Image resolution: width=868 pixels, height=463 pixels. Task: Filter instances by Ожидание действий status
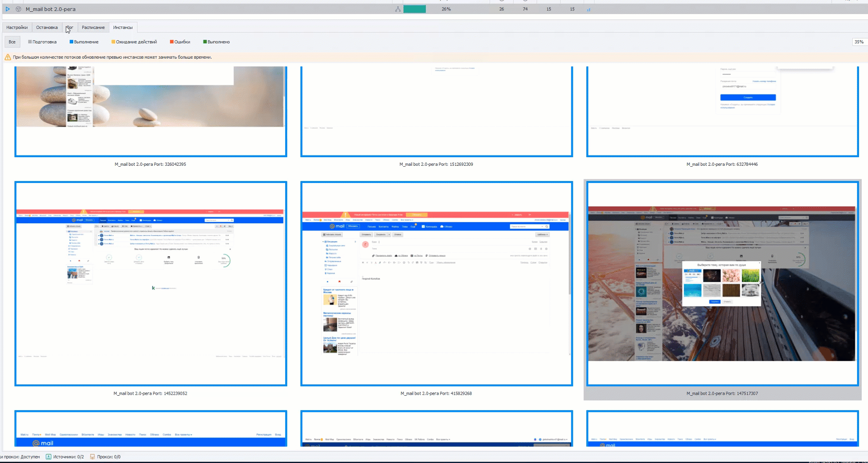134,42
